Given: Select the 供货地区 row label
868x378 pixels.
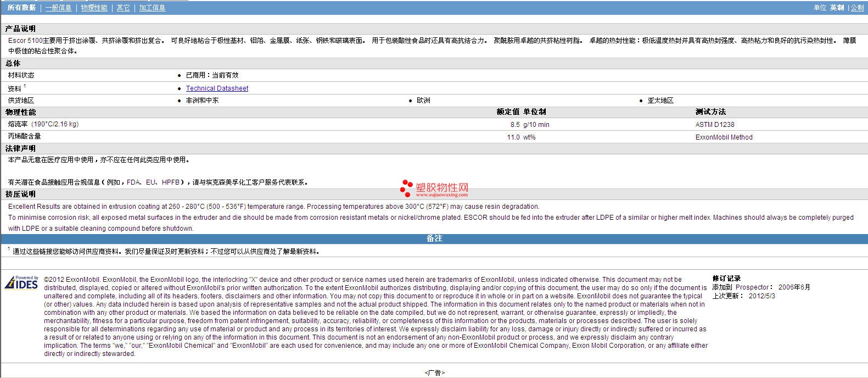Looking at the screenshot, I should [21, 101].
